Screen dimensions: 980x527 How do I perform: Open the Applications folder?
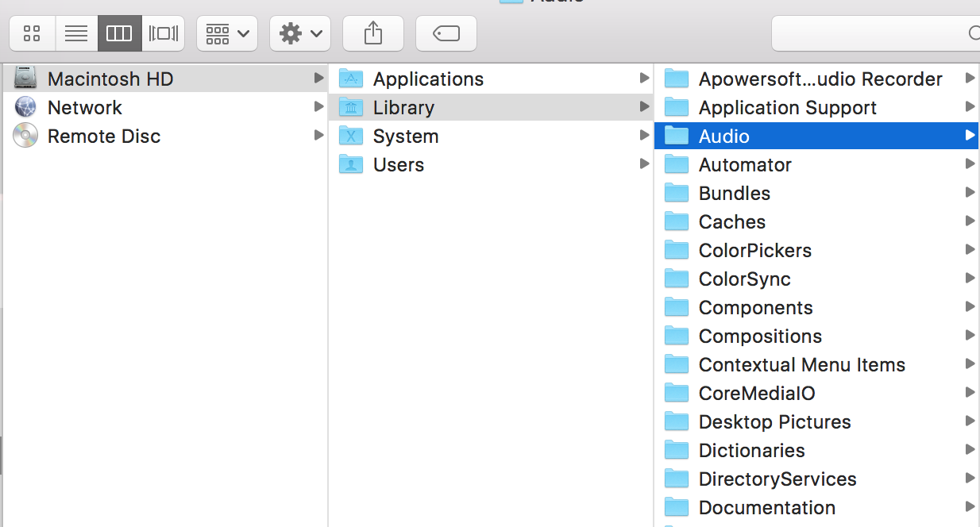[427, 79]
